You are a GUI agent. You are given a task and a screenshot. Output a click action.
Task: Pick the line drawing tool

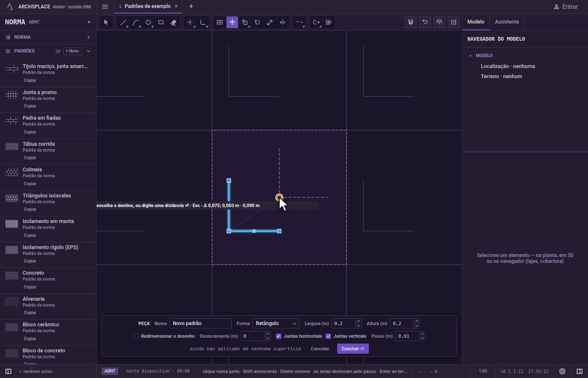tap(123, 22)
